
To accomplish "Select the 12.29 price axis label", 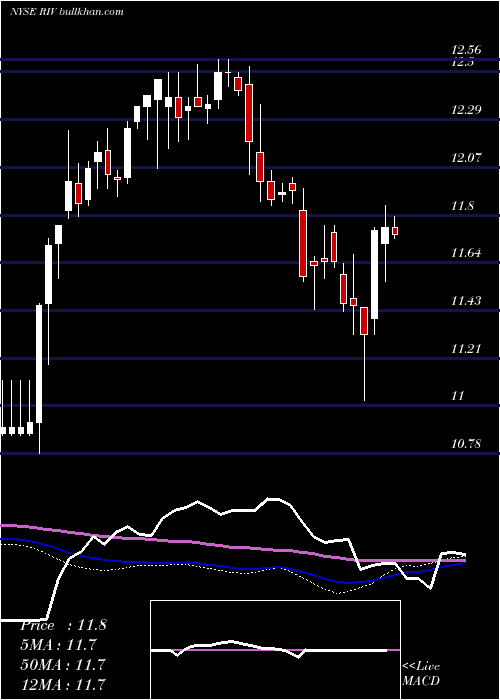I will [x=466, y=109].
